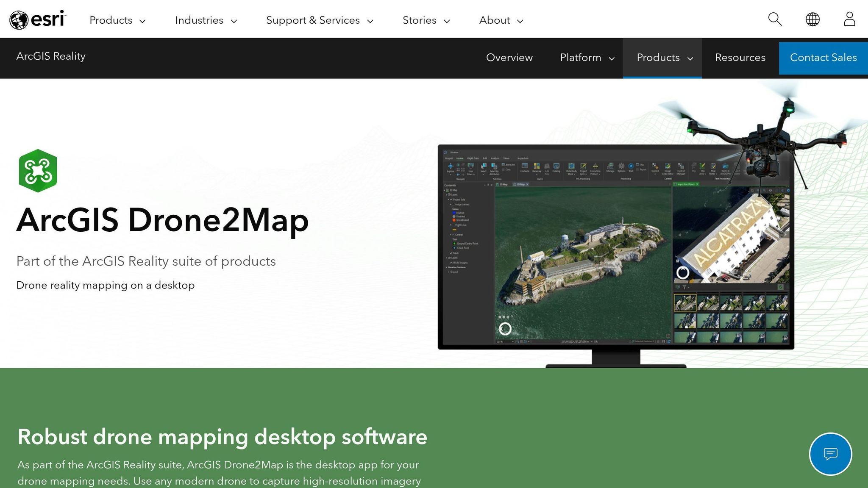868x488 pixels.
Task: Open the user account sign-in icon
Action: click(849, 19)
